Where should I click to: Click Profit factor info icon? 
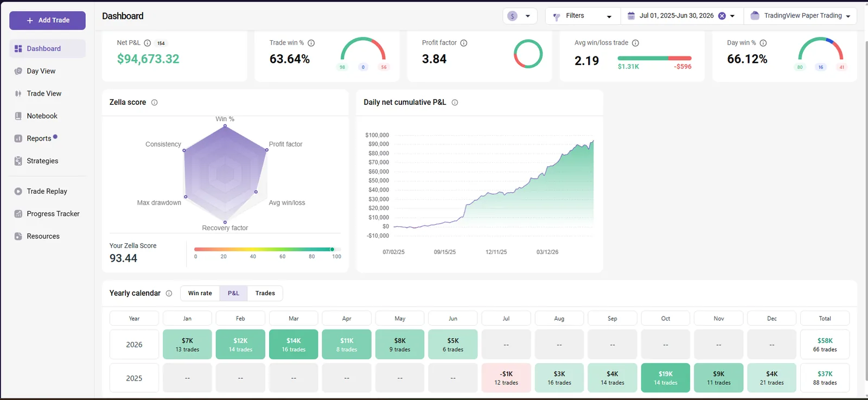point(464,43)
